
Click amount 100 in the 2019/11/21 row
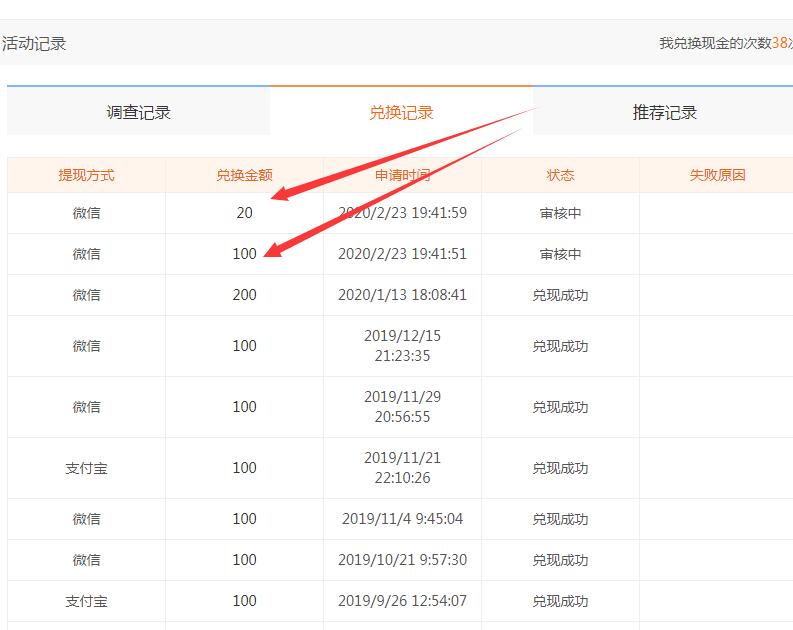[244, 468]
